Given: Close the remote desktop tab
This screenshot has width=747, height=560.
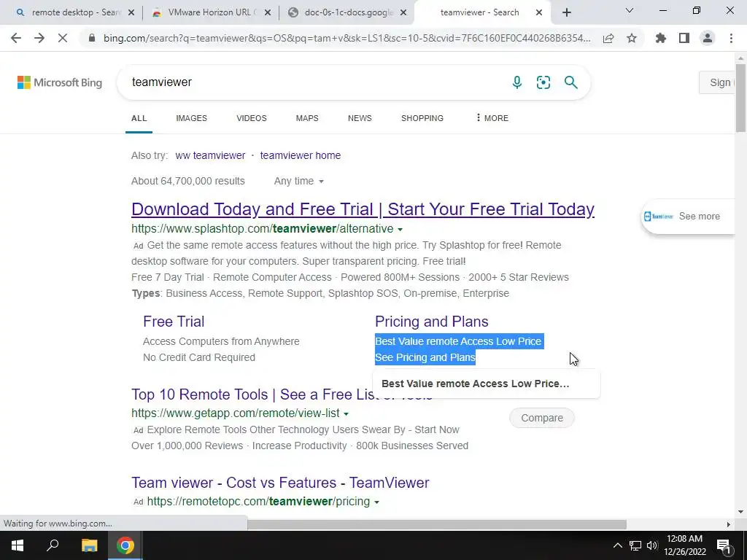Looking at the screenshot, I should pyautogui.click(x=131, y=13).
